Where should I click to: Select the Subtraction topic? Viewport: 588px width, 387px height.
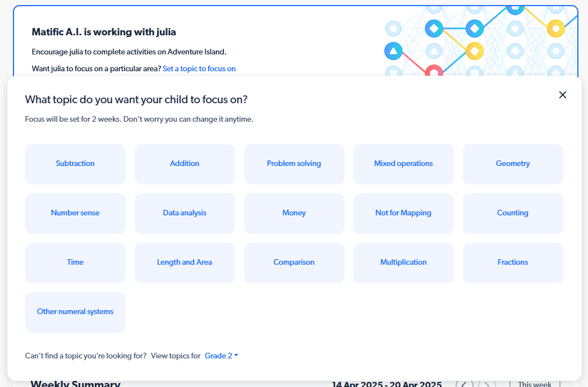75,164
